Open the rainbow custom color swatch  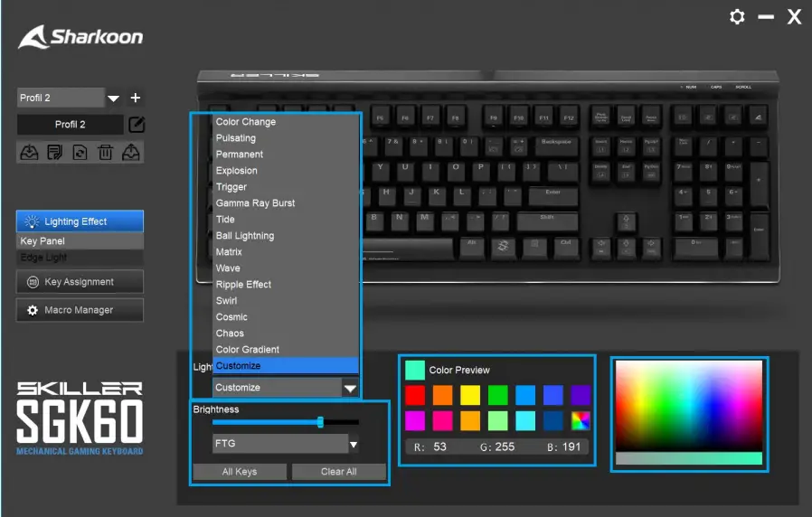tap(581, 421)
